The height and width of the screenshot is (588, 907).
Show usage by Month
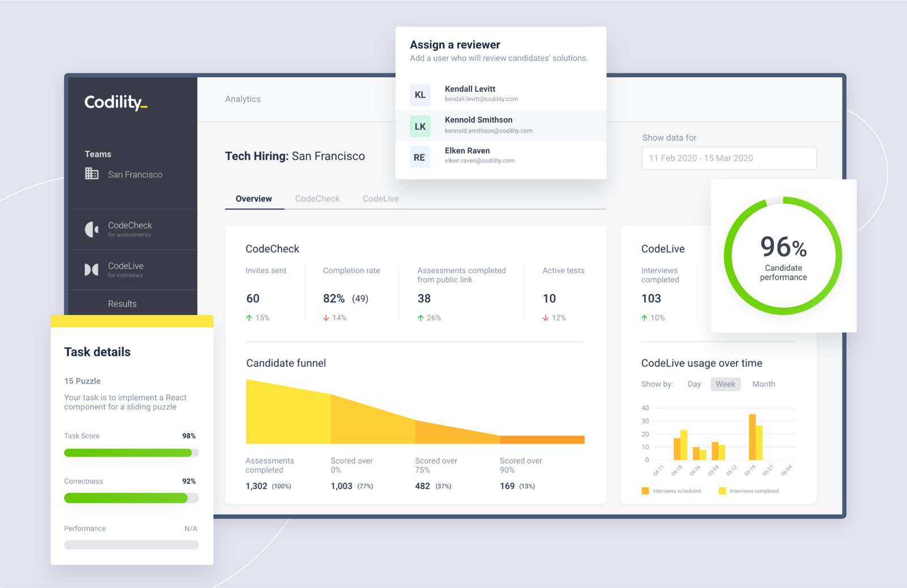pos(764,384)
